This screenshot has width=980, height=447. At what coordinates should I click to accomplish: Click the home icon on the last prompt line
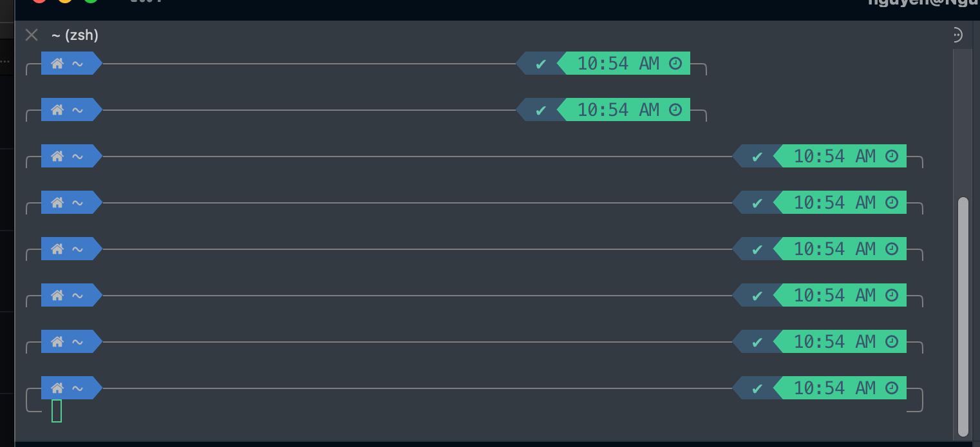(57, 388)
